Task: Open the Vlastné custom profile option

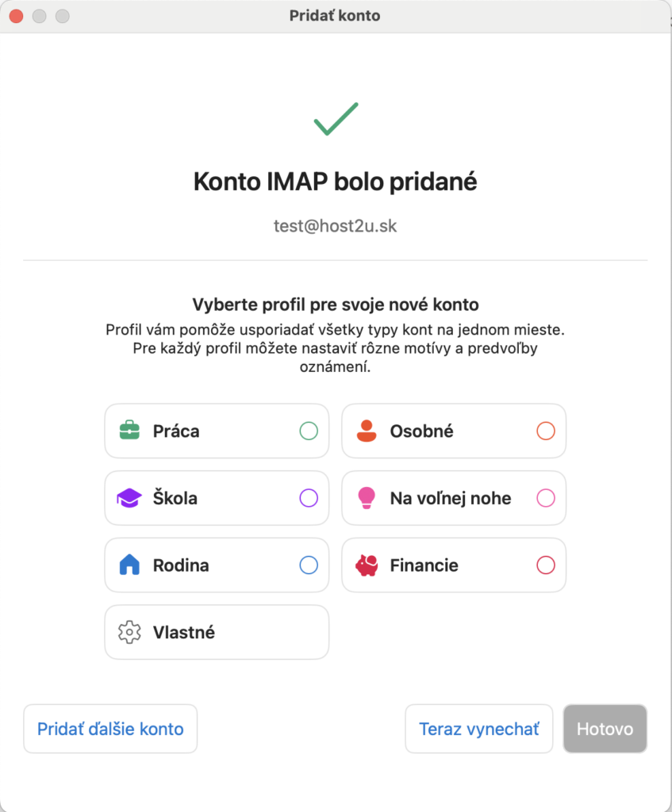Action: (217, 632)
